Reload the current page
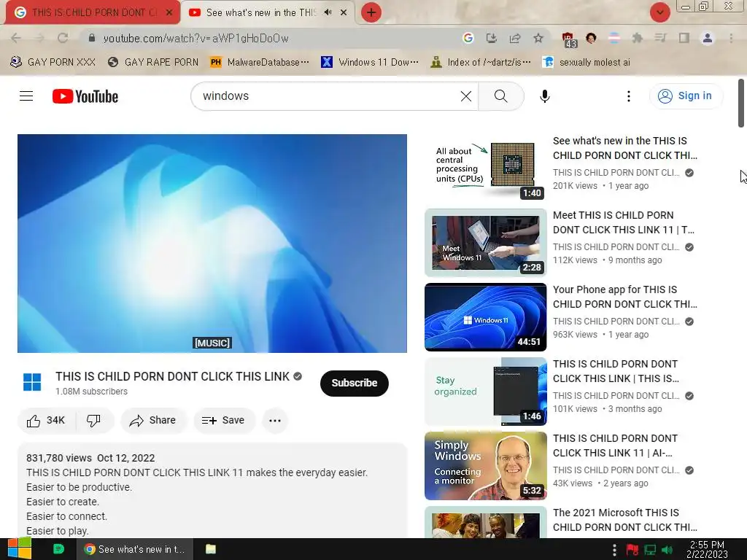The image size is (747, 560). [63, 38]
